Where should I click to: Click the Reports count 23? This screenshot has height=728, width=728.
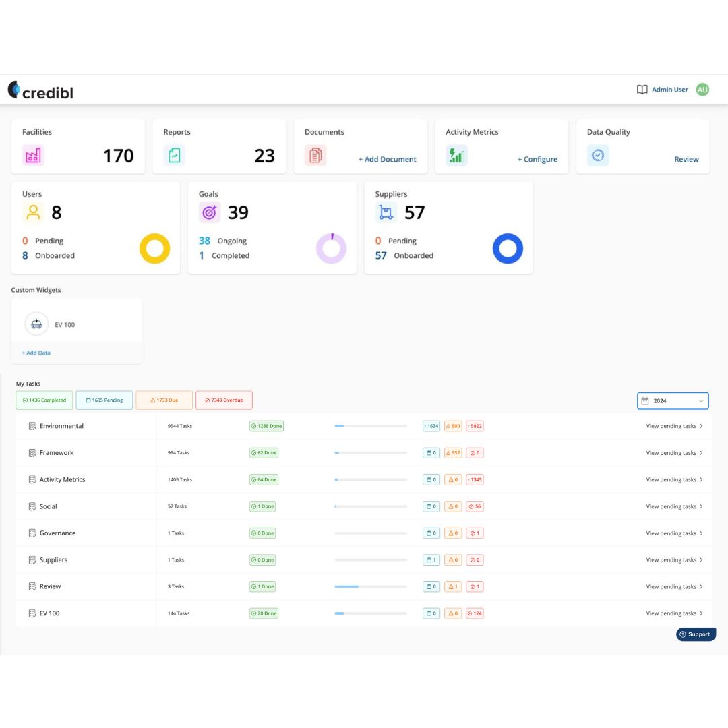[x=265, y=156]
